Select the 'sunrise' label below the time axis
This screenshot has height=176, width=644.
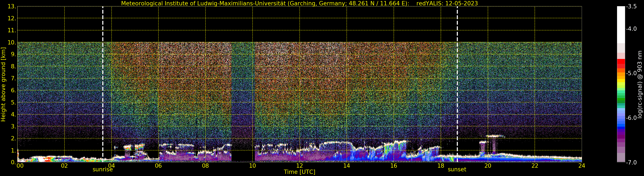tap(102, 170)
